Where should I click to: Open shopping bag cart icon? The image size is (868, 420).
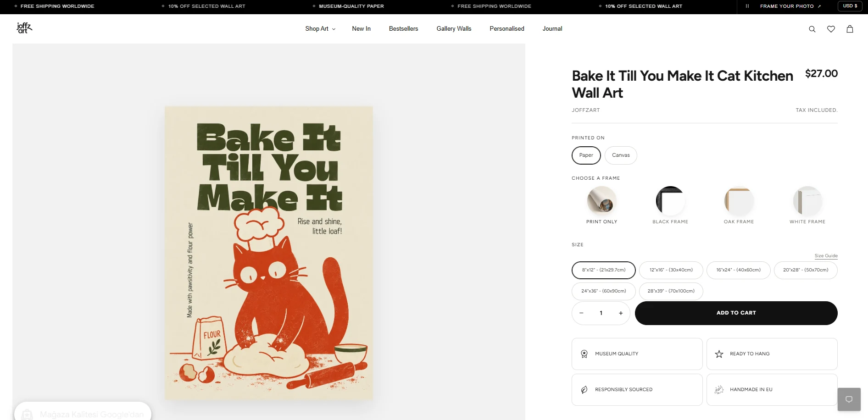point(850,29)
